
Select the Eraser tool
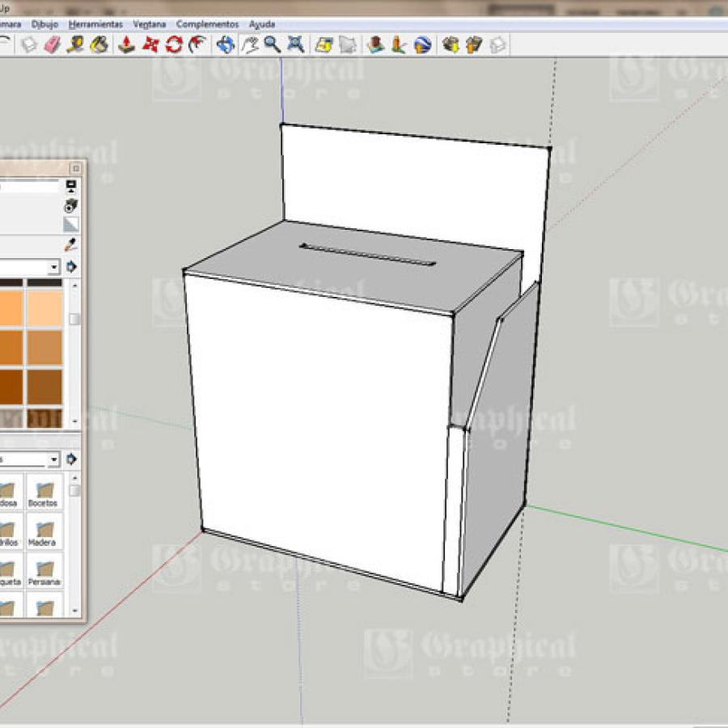pyautogui.click(x=52, y=45)
